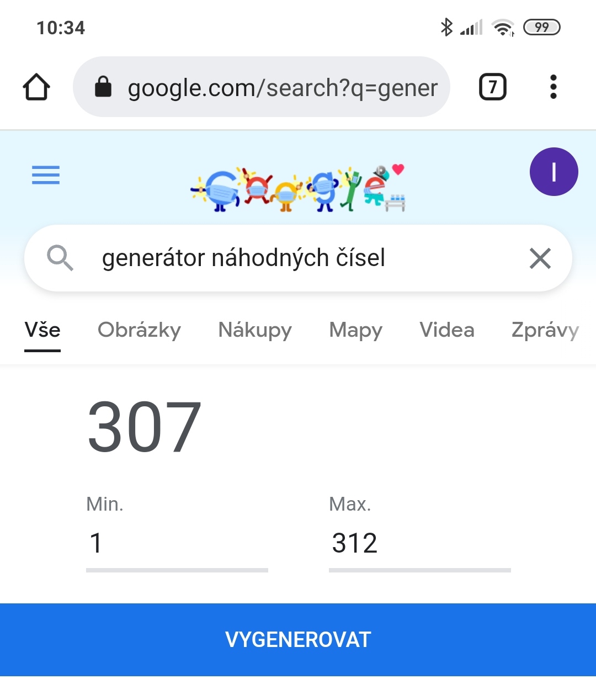Tap the address bar URL
Screen dimensions: 596x700
coord(283,88)
